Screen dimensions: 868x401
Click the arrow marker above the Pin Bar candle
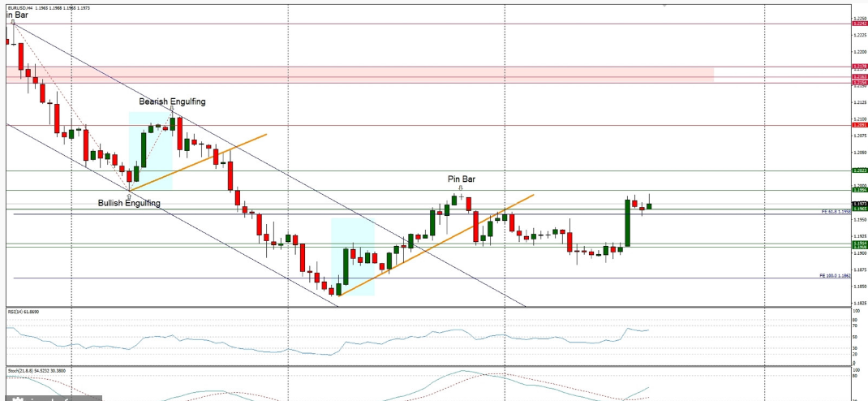tap(461, 188)
